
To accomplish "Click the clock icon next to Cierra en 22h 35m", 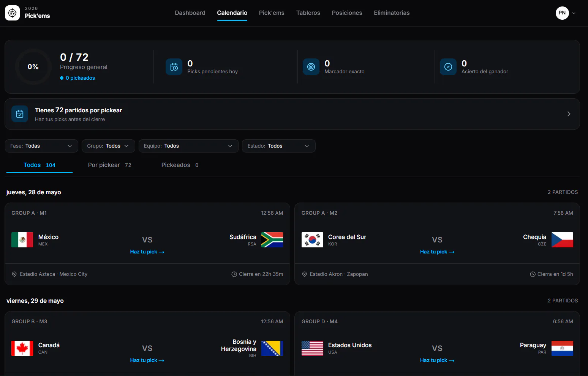I will point(234,274).
